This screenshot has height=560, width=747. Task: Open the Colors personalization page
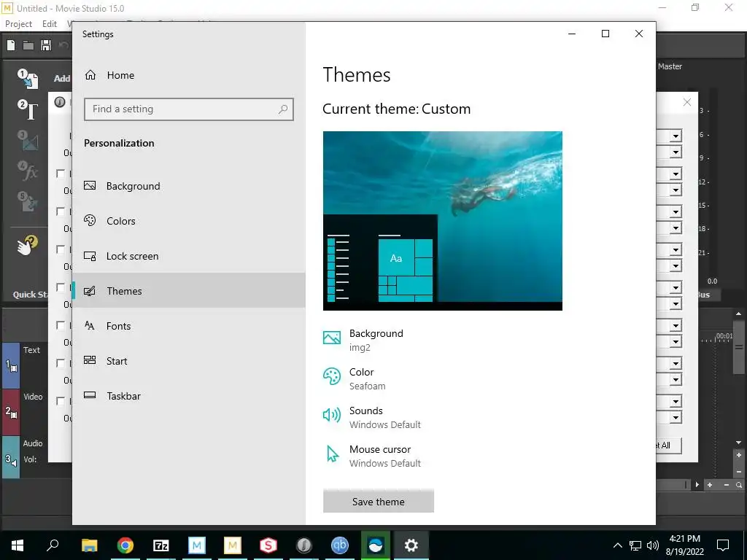pos(189,221)
